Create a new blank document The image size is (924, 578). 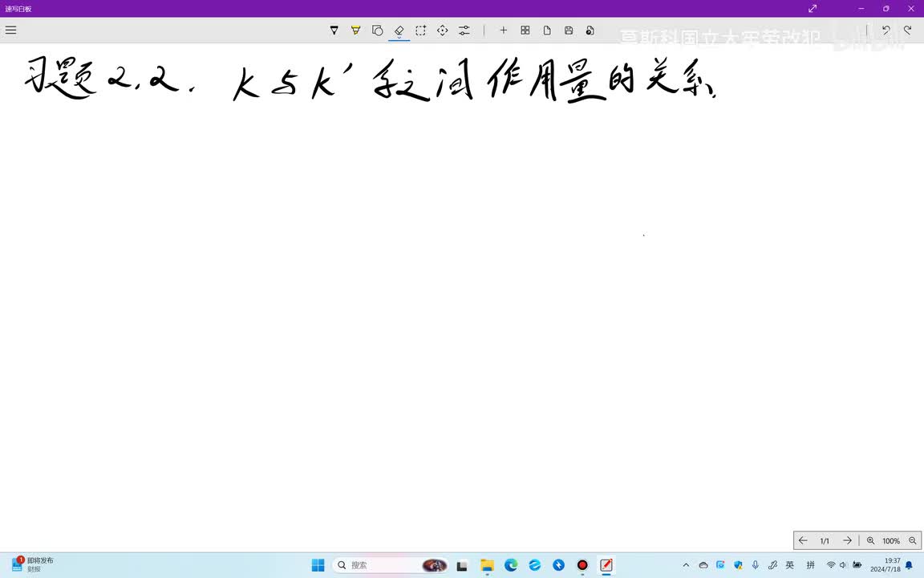(547, 30)
